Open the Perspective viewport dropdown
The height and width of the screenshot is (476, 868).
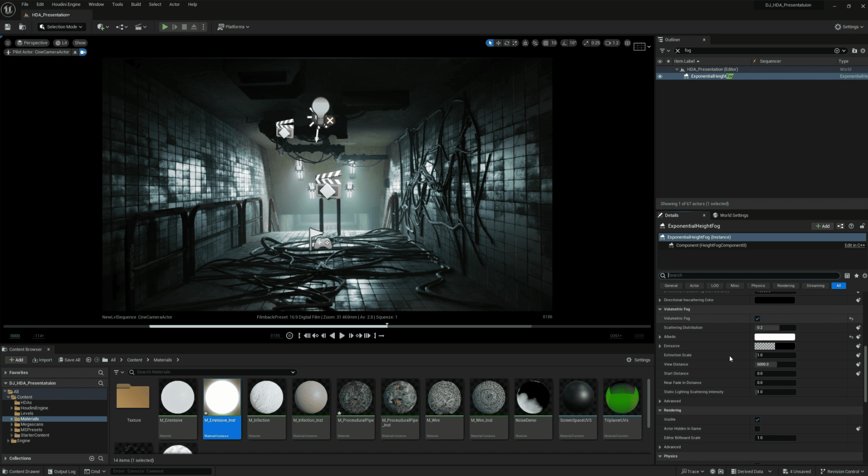tap(32, 42)
